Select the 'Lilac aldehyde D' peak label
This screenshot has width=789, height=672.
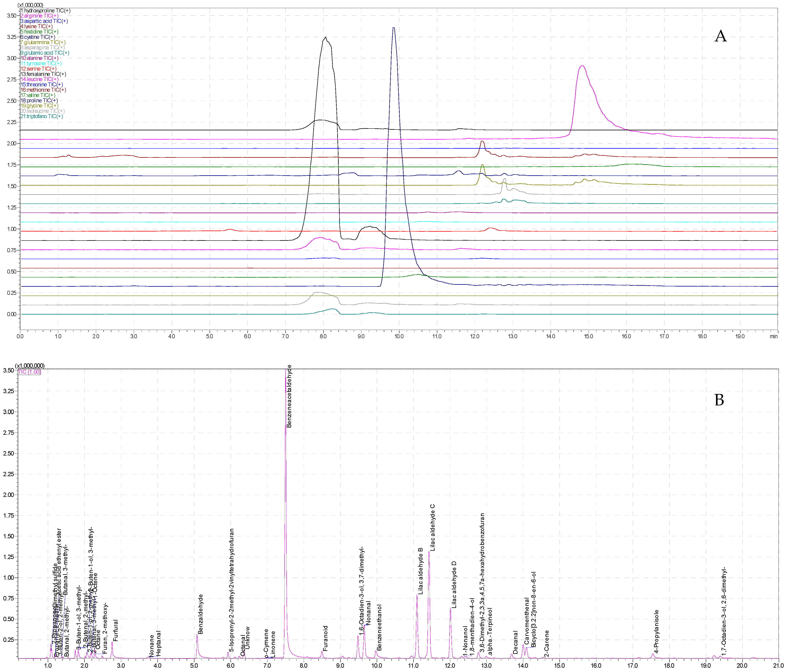point(454,584)
